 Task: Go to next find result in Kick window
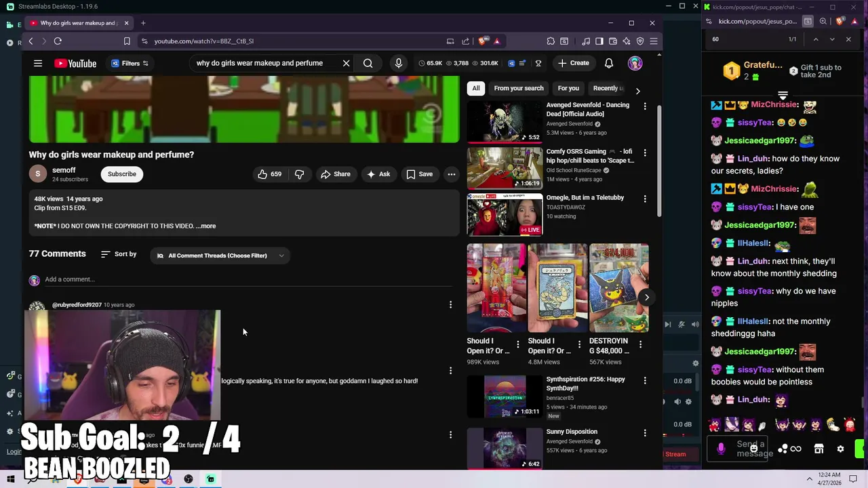click(x=832, y=39)
